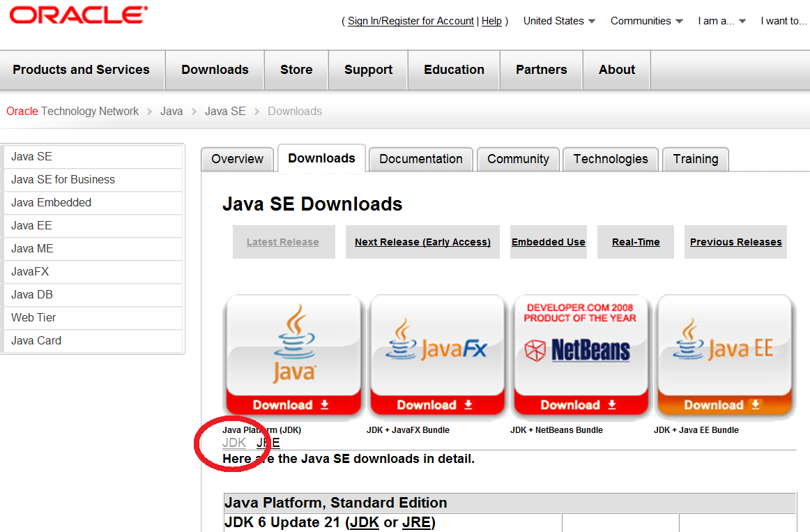Select Java EE in the sidebar
Viewport: 810px width, 532px height.
[x=93, y=226]
